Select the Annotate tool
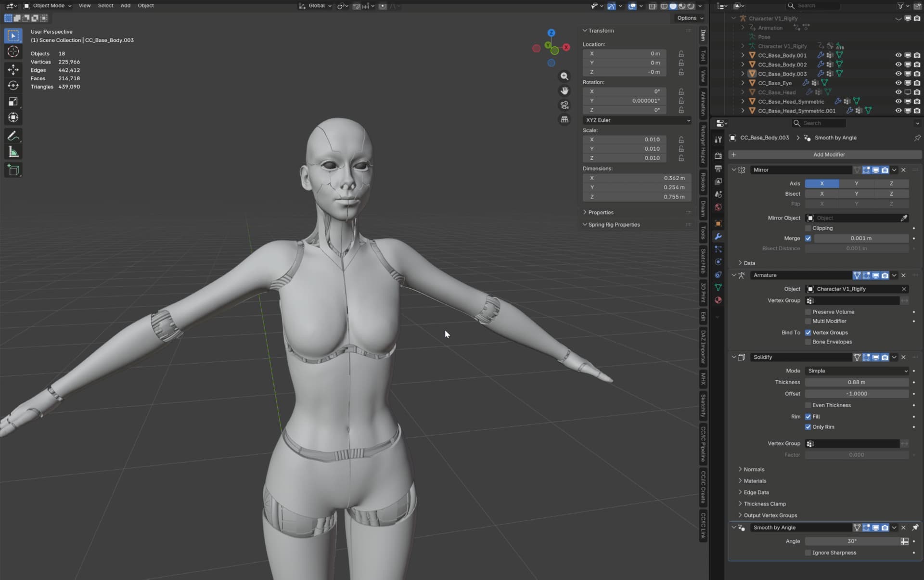This screenshot has height=580, width=924. pos(13,136)
